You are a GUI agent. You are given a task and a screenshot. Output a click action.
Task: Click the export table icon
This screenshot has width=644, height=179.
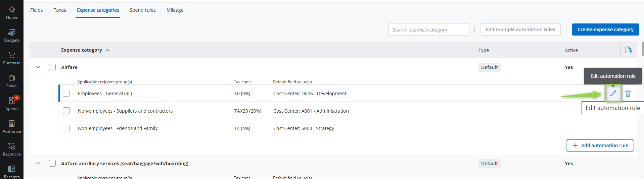629,50
